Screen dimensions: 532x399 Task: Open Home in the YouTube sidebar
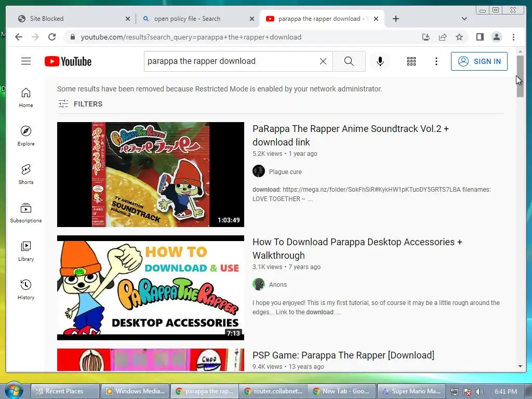(26, 98)
